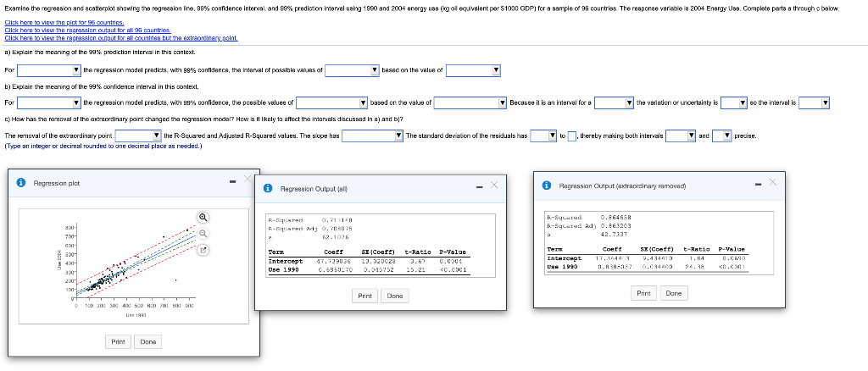Select SE(Coeff) value 9.434413
This screenshot has width=868, height=371.
pyautogui.click(x=658, y=257)
